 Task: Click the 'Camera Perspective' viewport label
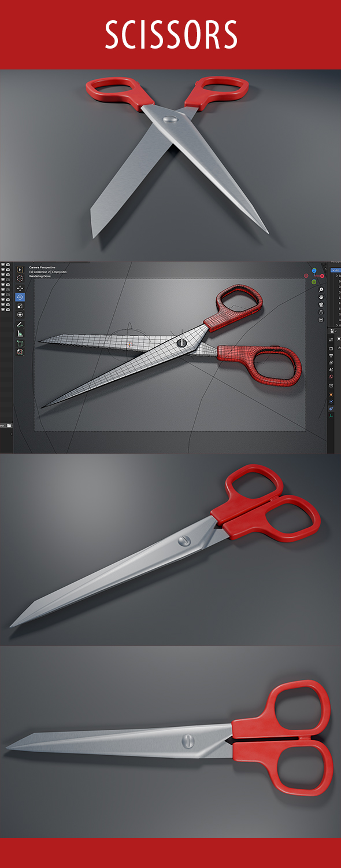click(42, 267)
